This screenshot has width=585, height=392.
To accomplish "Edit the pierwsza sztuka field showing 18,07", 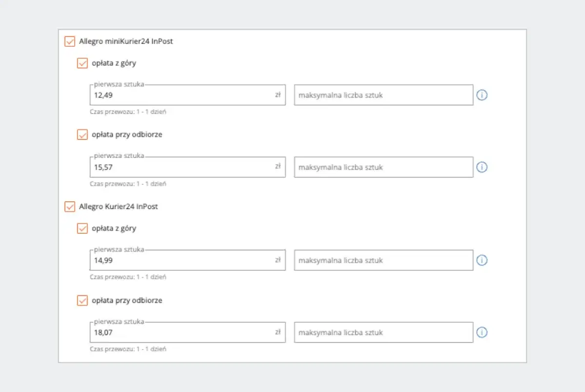I will (x=188, y=333).
